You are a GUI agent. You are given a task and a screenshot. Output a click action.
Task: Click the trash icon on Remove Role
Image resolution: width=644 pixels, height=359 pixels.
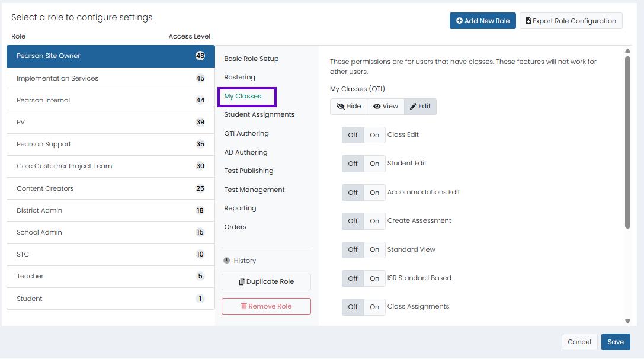tap(244, 306)
